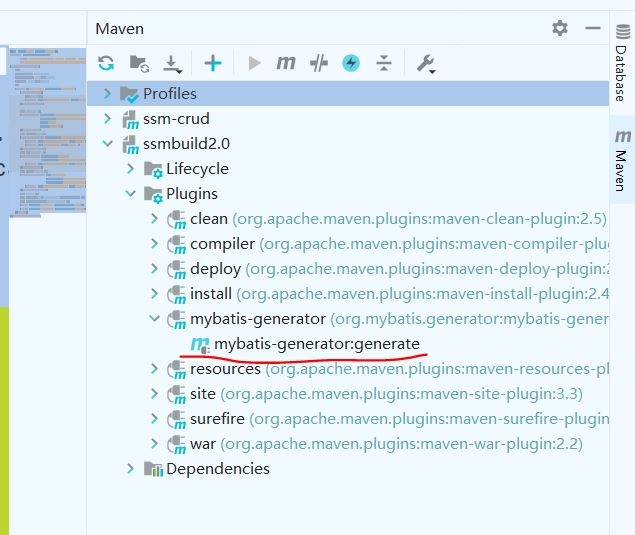Expand the resources plugin node
This screenshot has height=535, width=635.
pyautogui.click(x=154, y=369)
